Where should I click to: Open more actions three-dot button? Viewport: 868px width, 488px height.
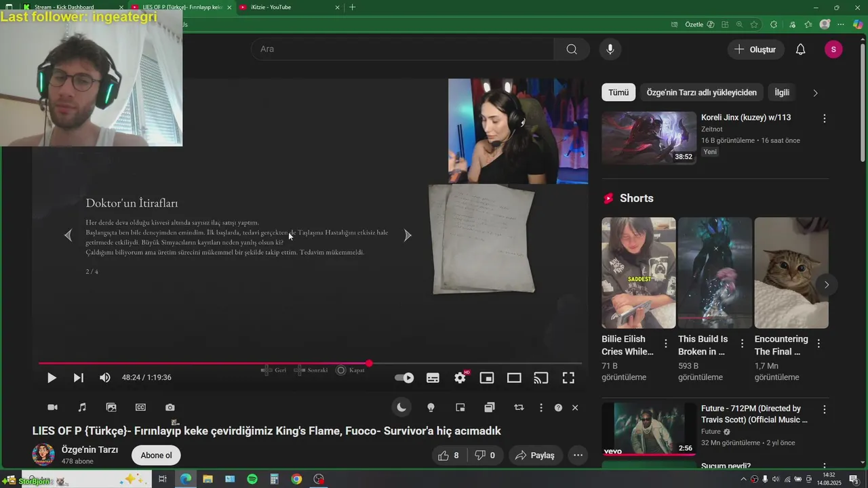coord(578,455)
